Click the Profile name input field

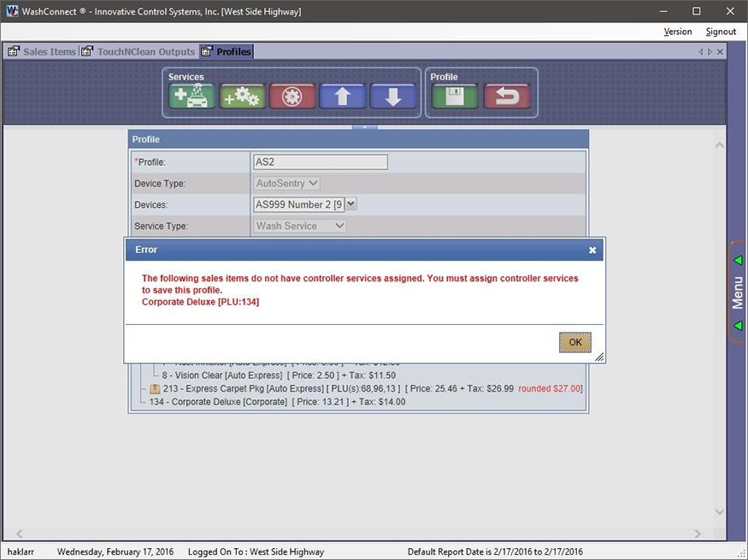[x=321, y=162]
